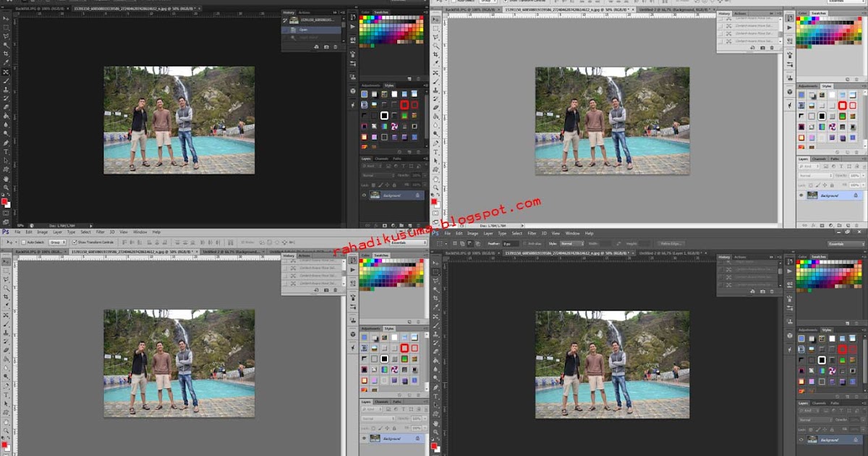Switch to Actions tab in bottom-right window
The width and height of the screenshot is (868, 456).
[x=740, y=257]
